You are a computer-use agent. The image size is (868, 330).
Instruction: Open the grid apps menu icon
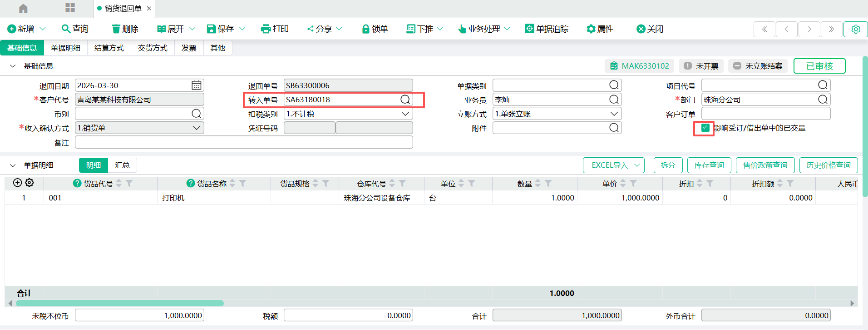point(70,8)
